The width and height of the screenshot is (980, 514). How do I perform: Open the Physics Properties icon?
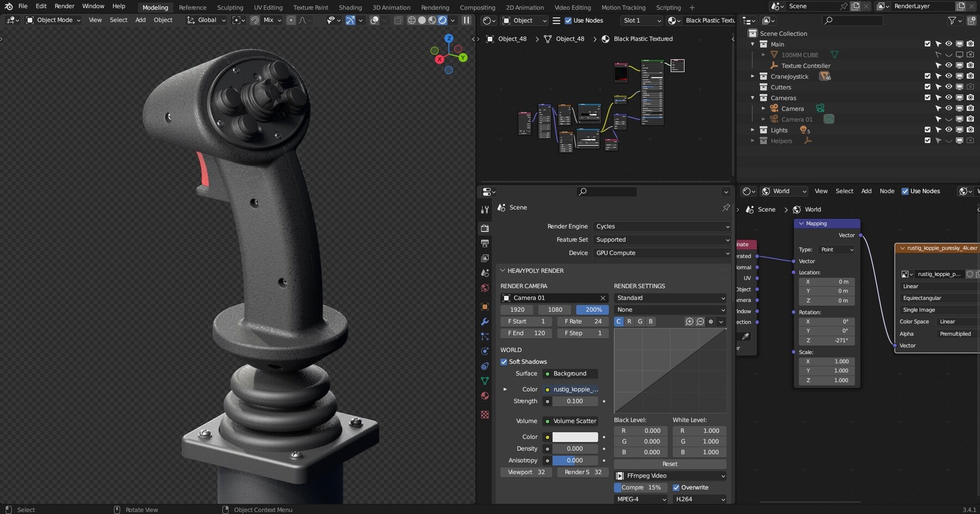tap(485, 351)
